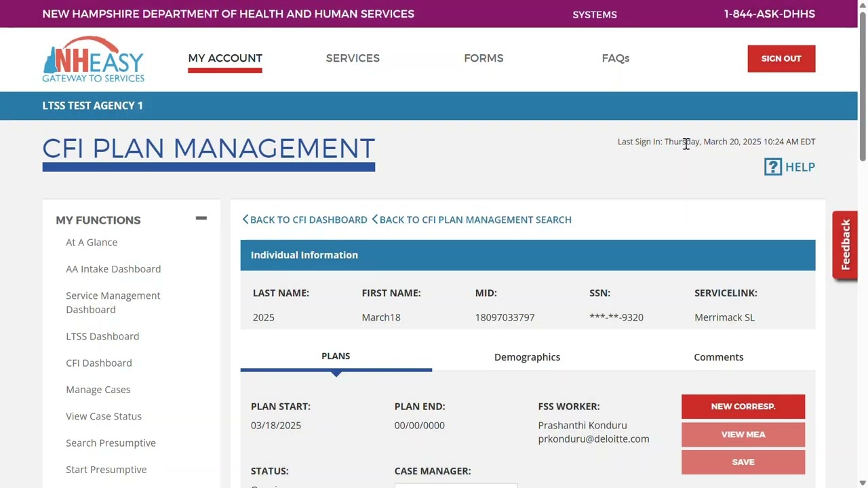868x488 pixels.
Task: Open AA Intake Dashboard
Action: point(113,269)
